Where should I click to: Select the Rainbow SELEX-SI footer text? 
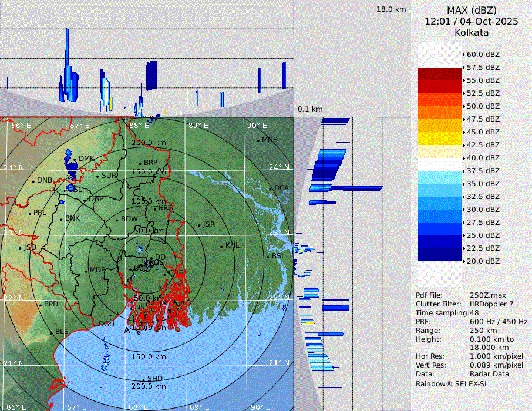451,383
